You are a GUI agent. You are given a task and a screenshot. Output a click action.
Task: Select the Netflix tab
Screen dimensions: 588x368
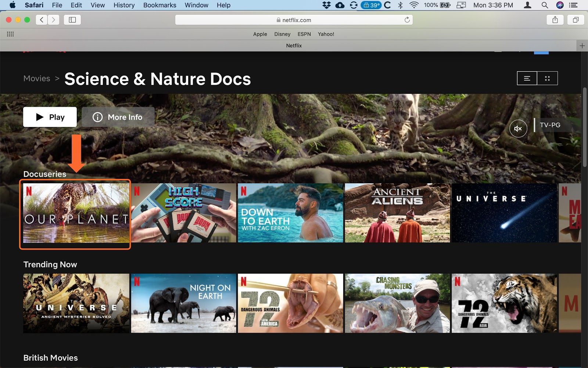(294, 46)
